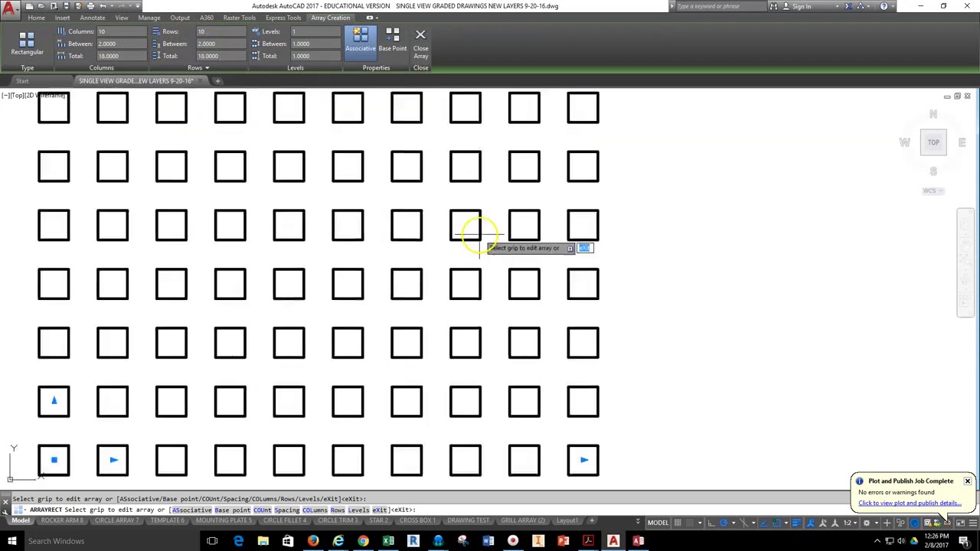The height and width of the screenshot is (551, 980).
Task: Toggle polar tracking in the status bar
Action: tap(724, 523)
